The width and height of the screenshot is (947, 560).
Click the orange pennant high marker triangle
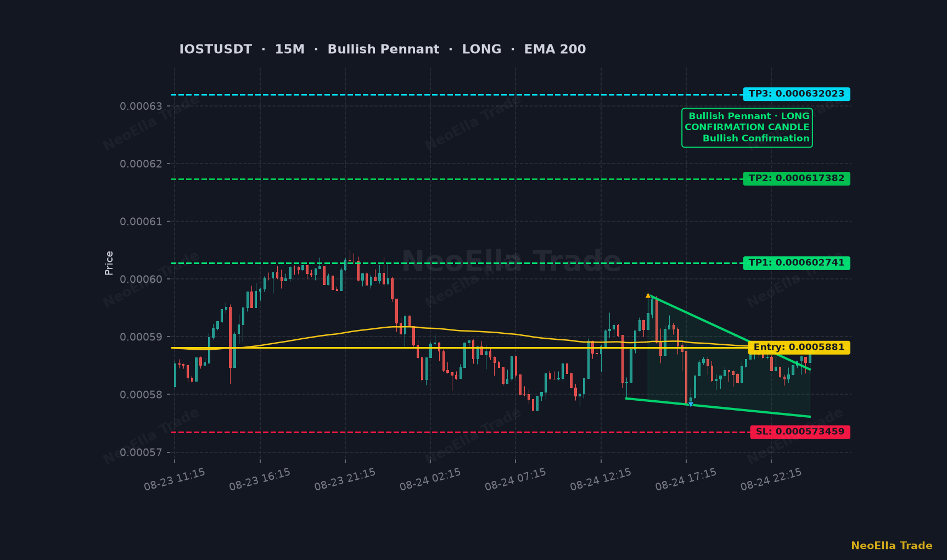click(x=648, y=295)
